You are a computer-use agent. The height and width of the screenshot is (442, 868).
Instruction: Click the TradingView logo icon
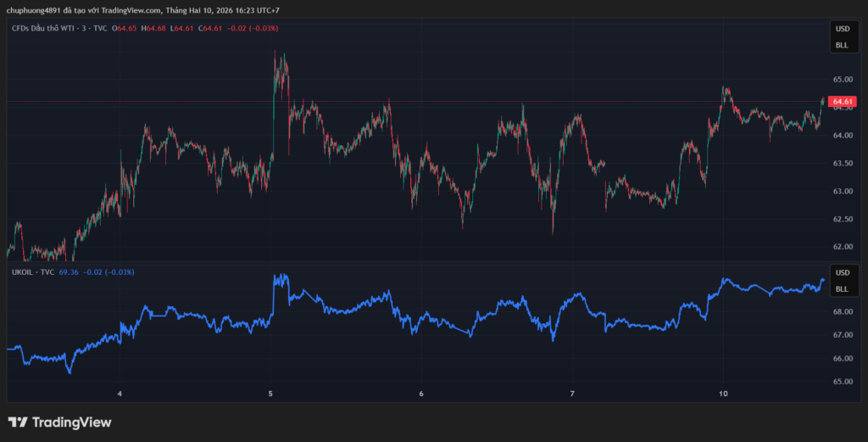click(17, 422)
